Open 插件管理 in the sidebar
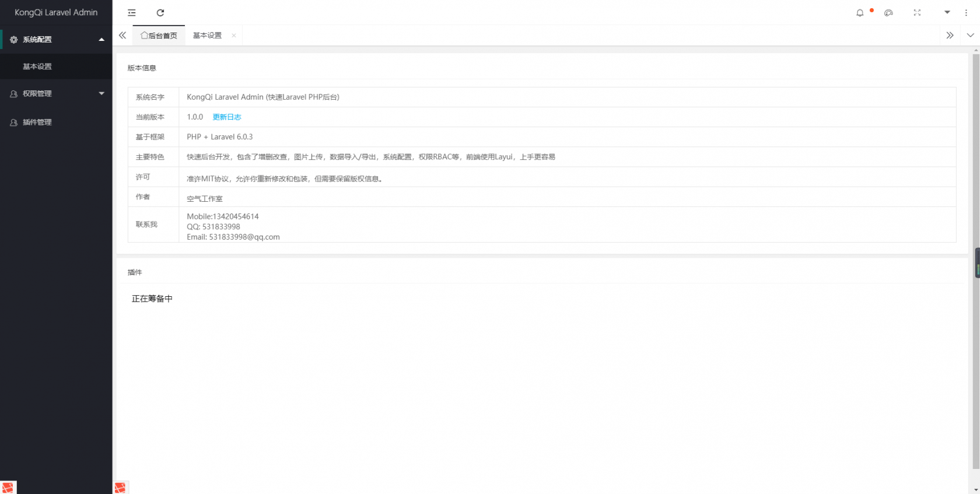Screen dimensions: 980x494 click(56, 122)
